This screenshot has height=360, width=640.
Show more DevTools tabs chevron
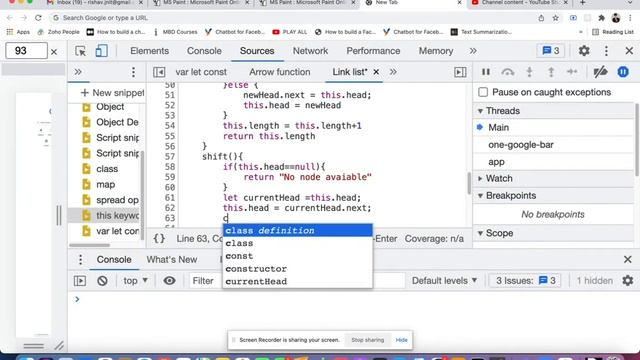(473, 51)
